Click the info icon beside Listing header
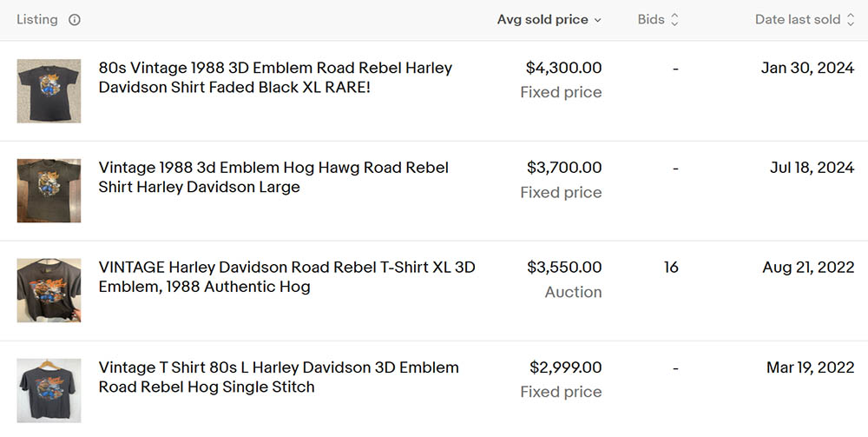868x437 pixels. point(75,20)
